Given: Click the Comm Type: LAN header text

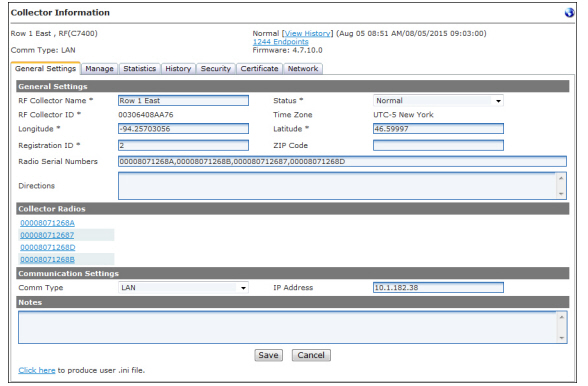Looking at the screenshot, I should pyautogui.click(x=43, y=50).
